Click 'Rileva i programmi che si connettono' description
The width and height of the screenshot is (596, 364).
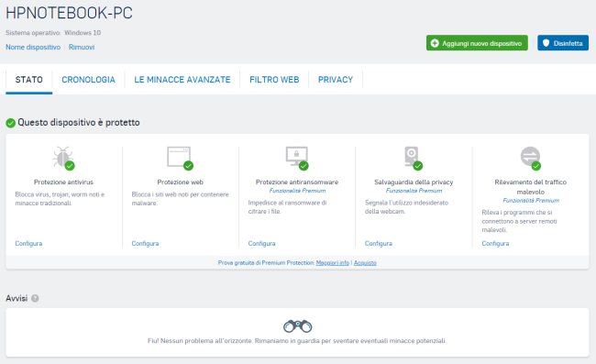519,221
